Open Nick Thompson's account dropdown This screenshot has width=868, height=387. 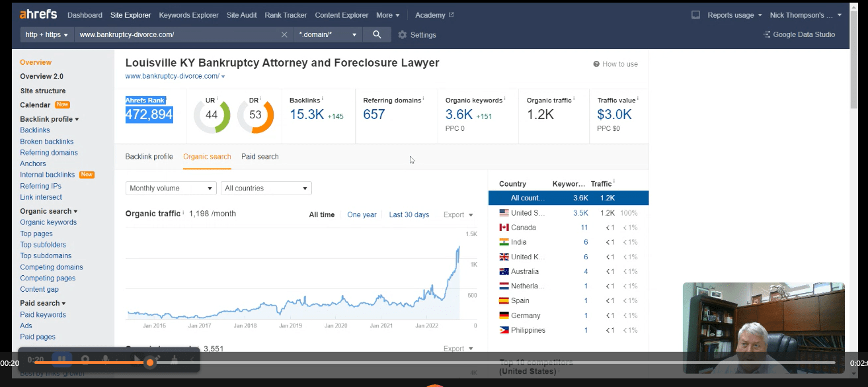click(806, 15)
